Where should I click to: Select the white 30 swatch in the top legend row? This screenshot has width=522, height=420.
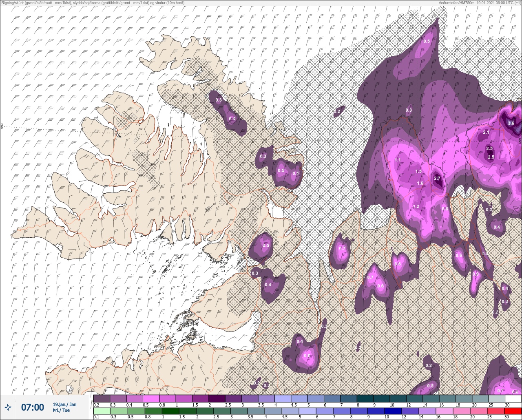[513, 398]
